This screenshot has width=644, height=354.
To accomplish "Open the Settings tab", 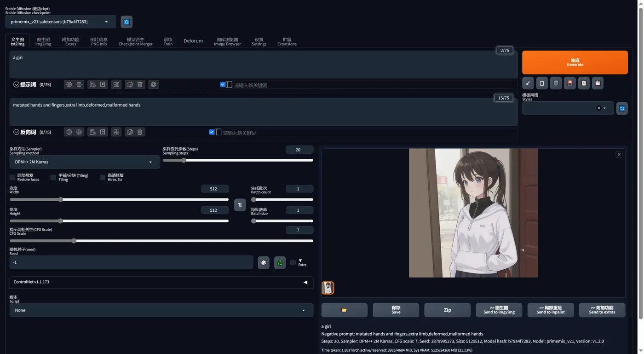I will (259, 41).
